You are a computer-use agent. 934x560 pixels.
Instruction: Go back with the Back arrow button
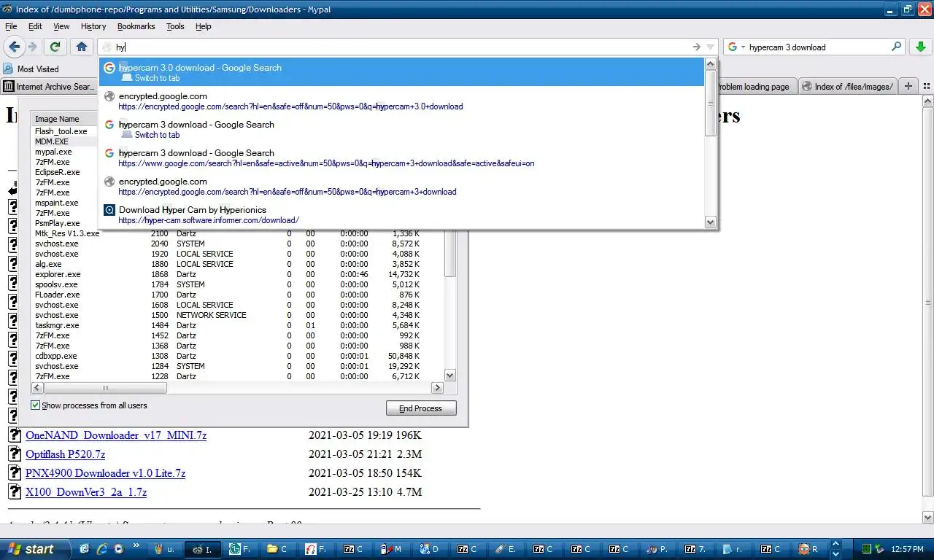(x=14, y=47)
